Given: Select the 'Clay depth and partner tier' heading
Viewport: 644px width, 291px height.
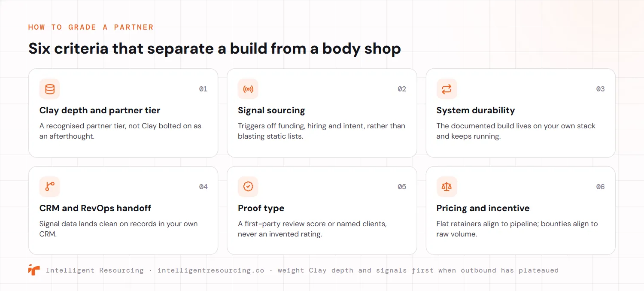Looking at the screenshot, I should point(100,110).
